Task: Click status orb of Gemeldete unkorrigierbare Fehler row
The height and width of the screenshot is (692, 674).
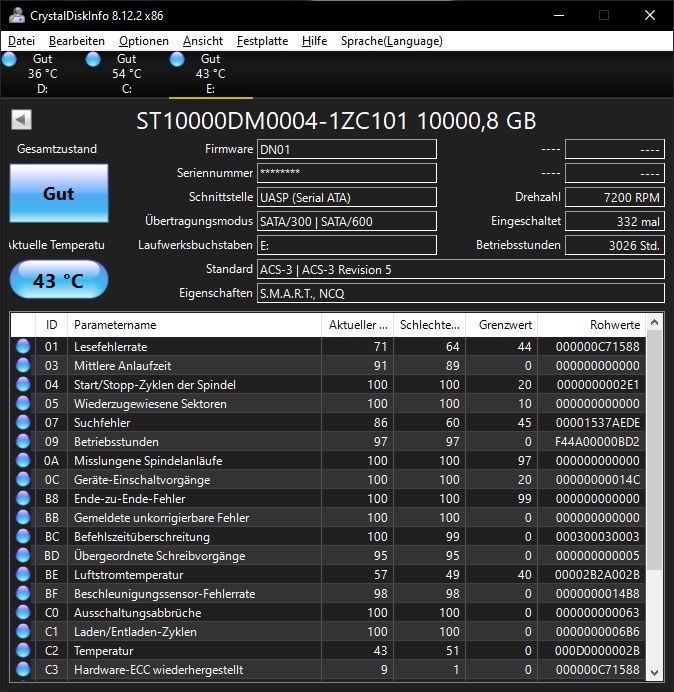Action: [x=23, y=517]
